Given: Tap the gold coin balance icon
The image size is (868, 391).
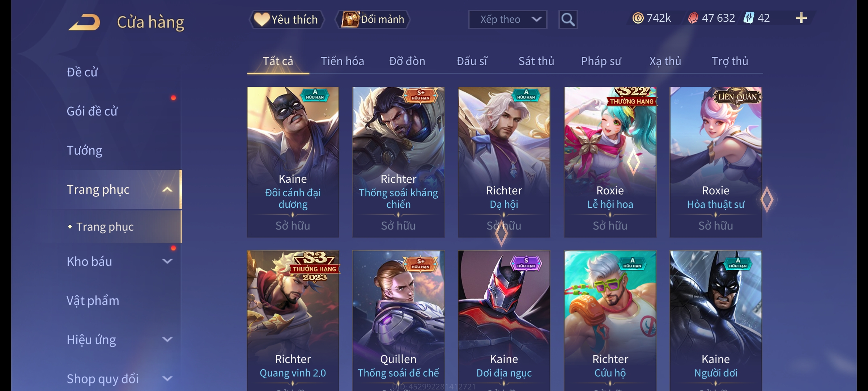Looking at the screenshot, I should coord(638,18).
